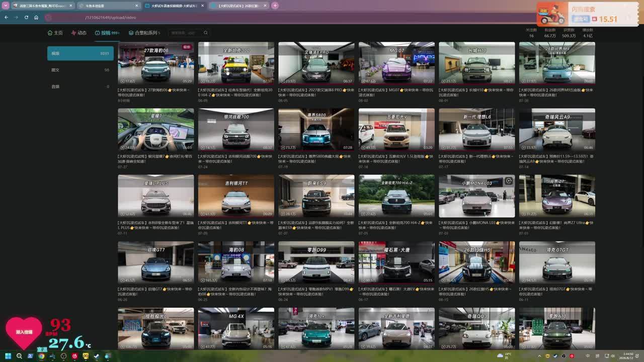Switch to the 26款红旗 browser tab
Viewport: 644px width, 362px height.
(239, 6)
